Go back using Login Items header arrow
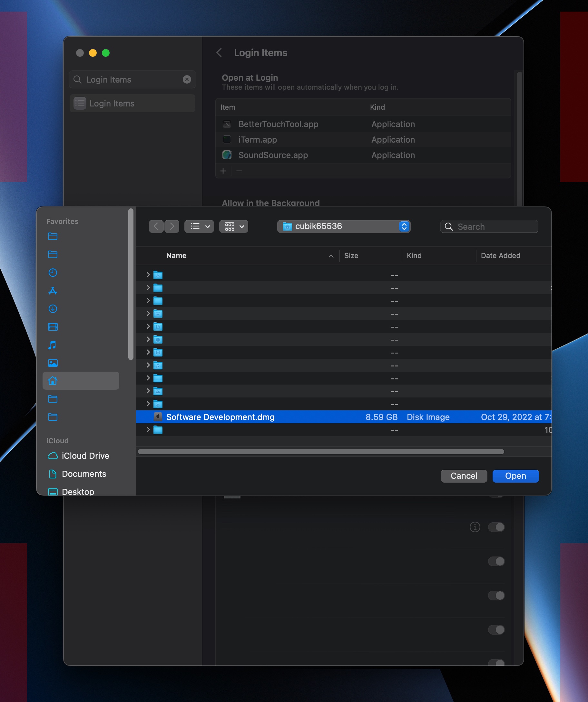 (219, 53)
